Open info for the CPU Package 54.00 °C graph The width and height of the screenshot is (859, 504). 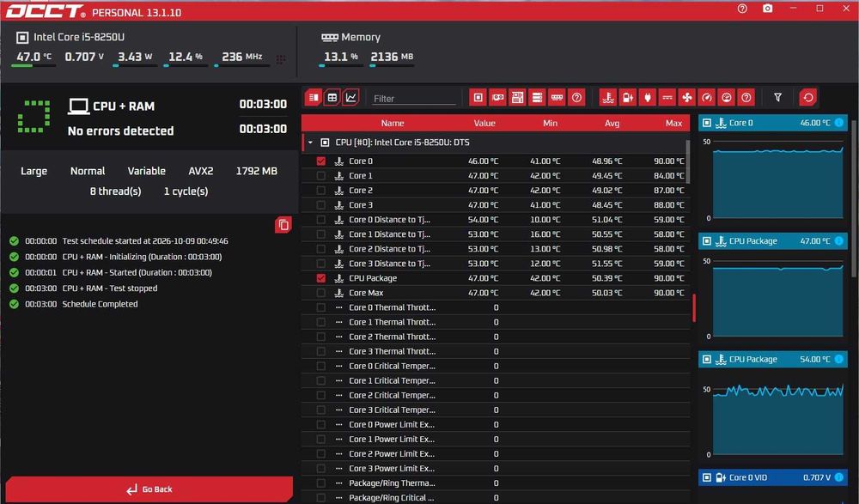[x=838, y=360]
